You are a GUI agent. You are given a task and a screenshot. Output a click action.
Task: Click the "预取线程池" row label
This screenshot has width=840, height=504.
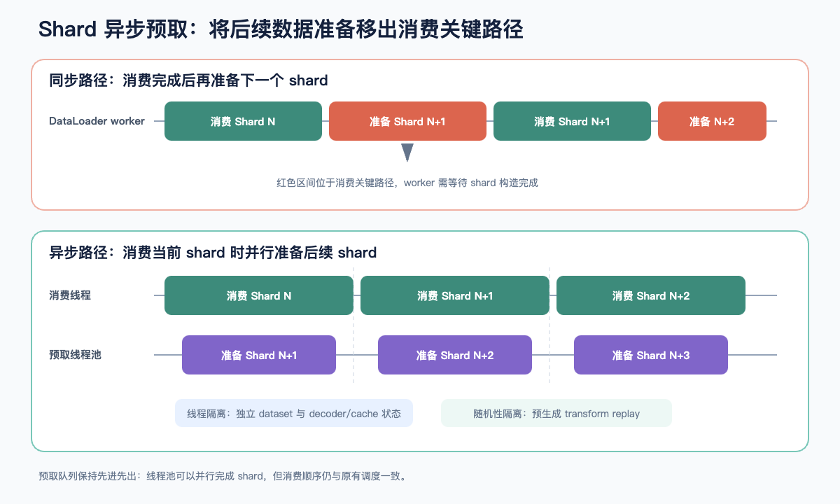(75, 355)
